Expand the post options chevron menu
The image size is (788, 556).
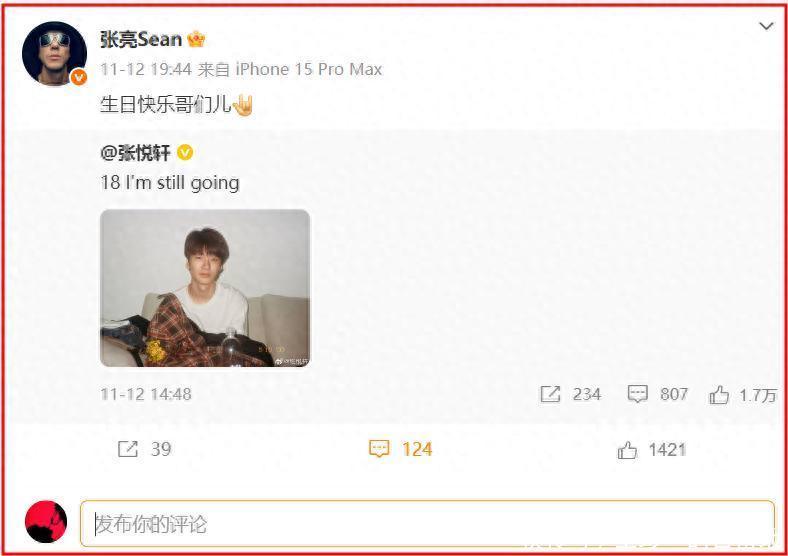pos(766,26)
